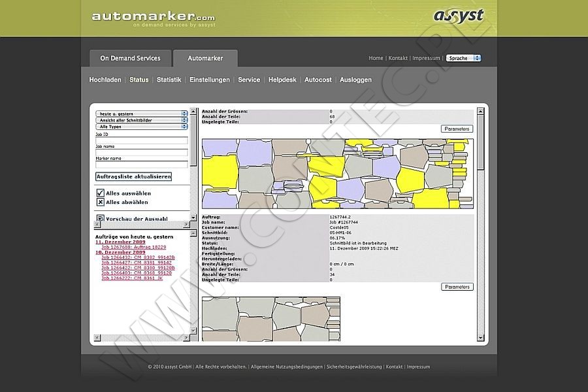Click the down arrow of the marker results scrollbar
Screen dimensions: 588x392
coord(480,338)
